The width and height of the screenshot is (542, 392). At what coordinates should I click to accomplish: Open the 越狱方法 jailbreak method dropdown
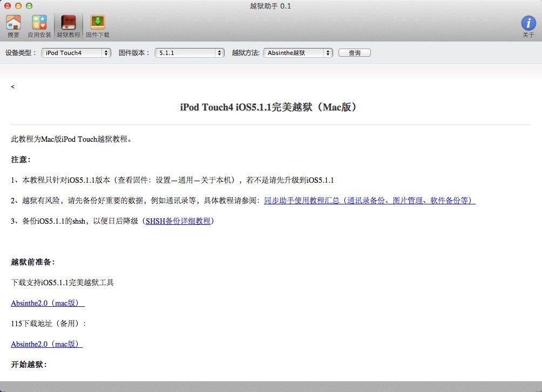(298, 53)
